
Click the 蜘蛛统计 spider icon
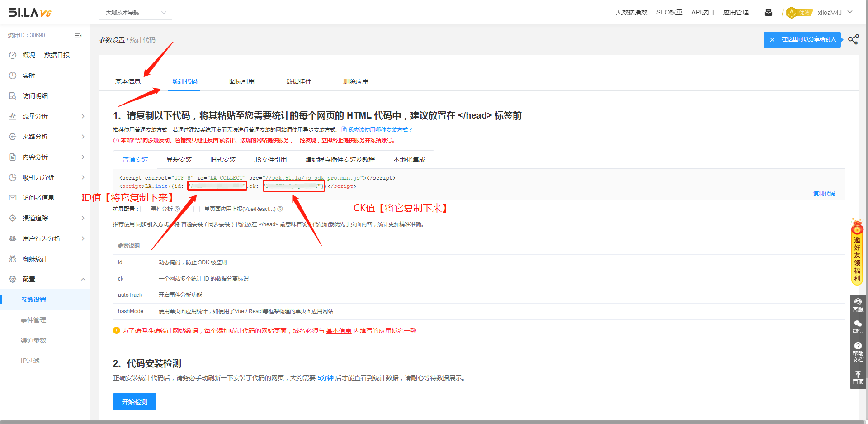point(13,259)
